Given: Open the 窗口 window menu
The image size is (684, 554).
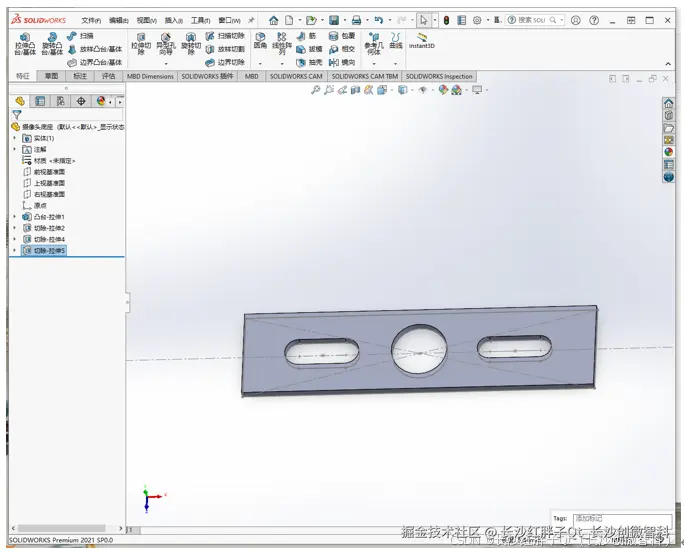Looking at the screenshot, I should click(229, 21).
